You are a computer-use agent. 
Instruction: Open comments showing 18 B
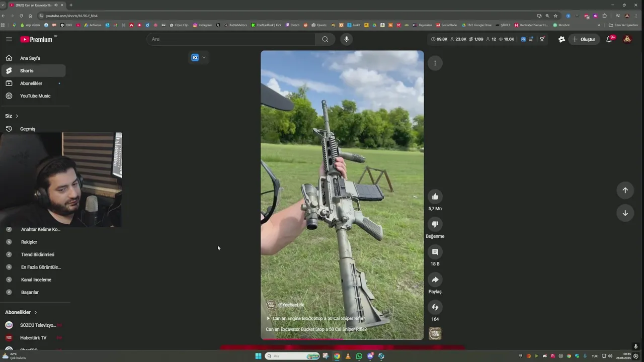[435, 252]
